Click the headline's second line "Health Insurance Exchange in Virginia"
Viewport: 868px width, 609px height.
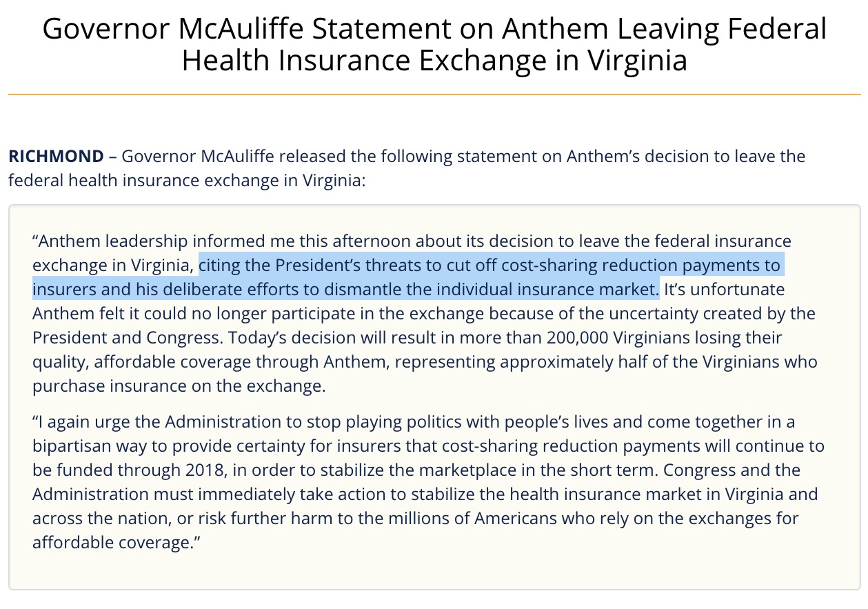(434, 60)
